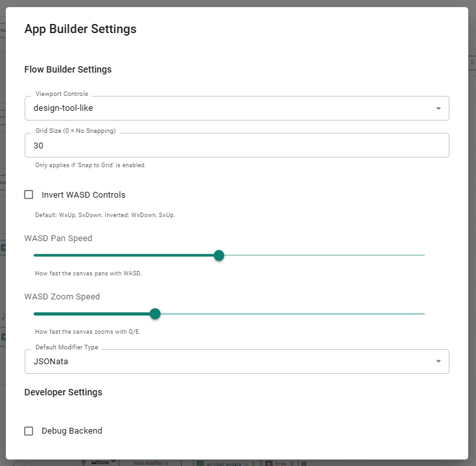Screen dimensions: 476x466
Task: Click the WASD Pan Speed label
Action: point(58,238)
